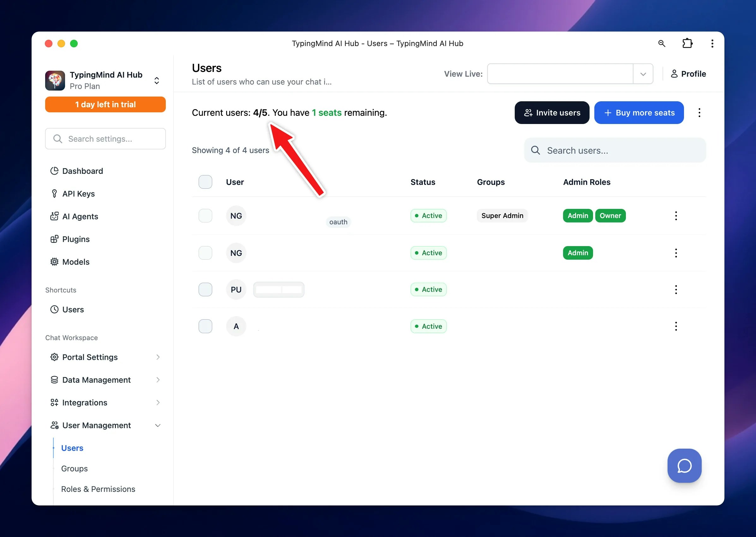Screen dimensions: 756x537
Task: Open the browser three-dot menu in title bar
Action: tap(712, 43)
